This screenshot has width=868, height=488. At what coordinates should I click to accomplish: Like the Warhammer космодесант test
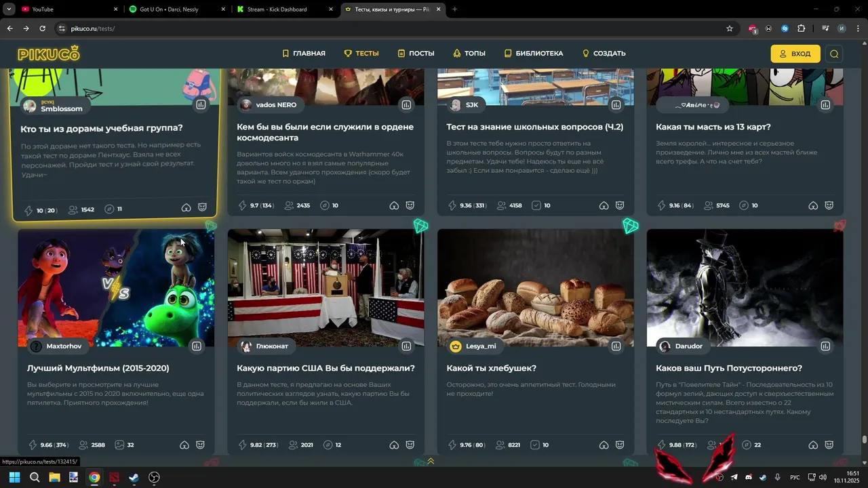pos(394,205)
